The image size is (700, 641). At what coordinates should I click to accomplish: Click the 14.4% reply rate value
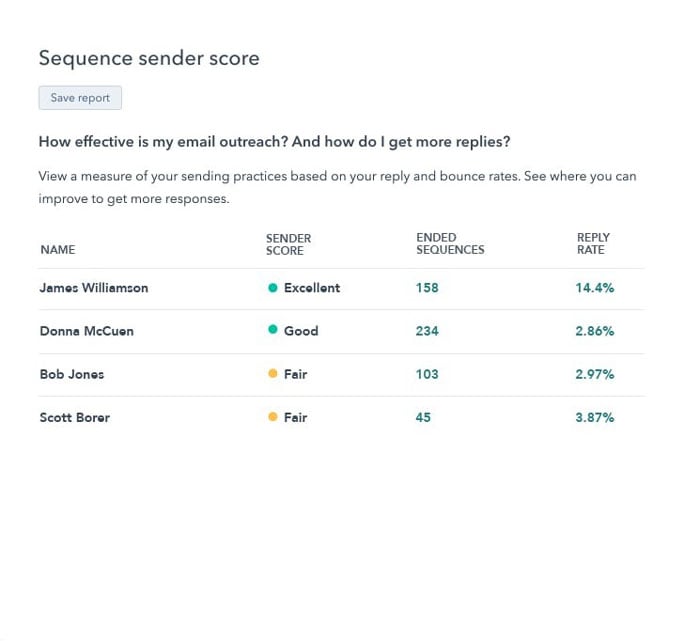[594, 288]
